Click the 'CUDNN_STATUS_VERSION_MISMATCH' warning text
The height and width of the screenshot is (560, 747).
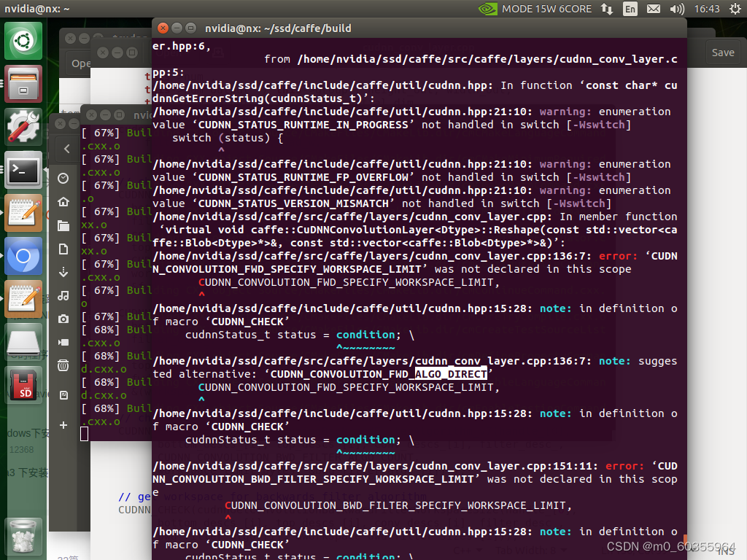pyautogui.click(x=293, y=204)
